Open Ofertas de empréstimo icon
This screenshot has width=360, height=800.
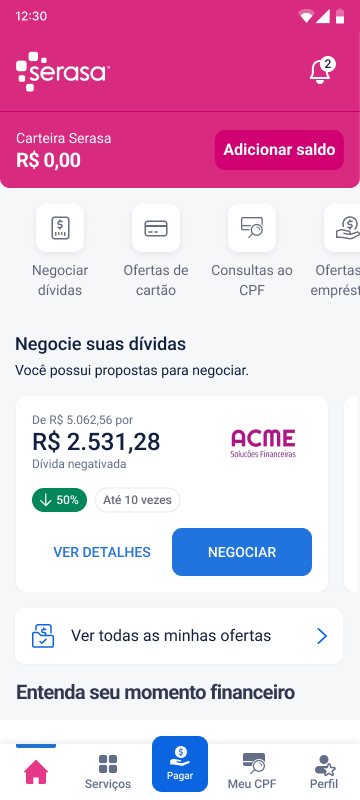pos(342,228)
